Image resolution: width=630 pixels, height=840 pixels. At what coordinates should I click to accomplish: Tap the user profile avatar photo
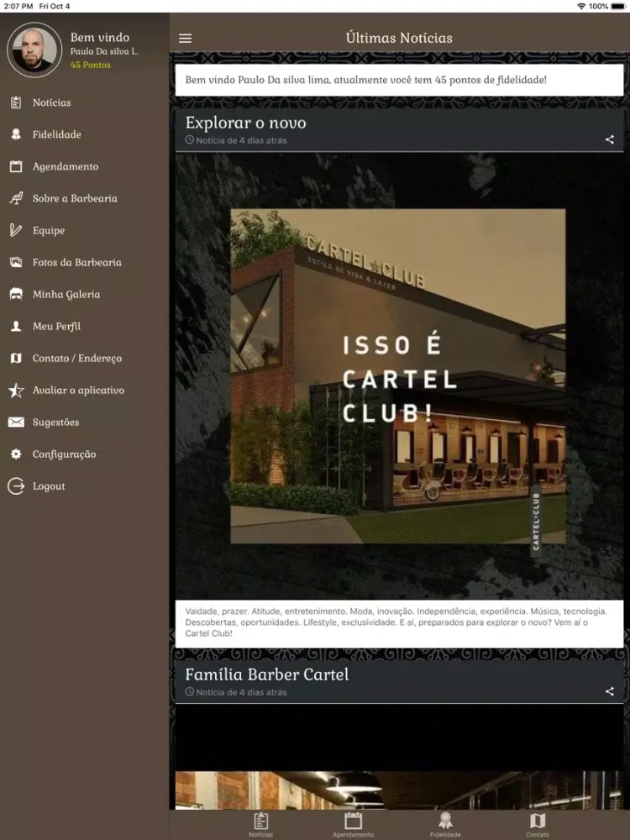(x=34, y=50)
